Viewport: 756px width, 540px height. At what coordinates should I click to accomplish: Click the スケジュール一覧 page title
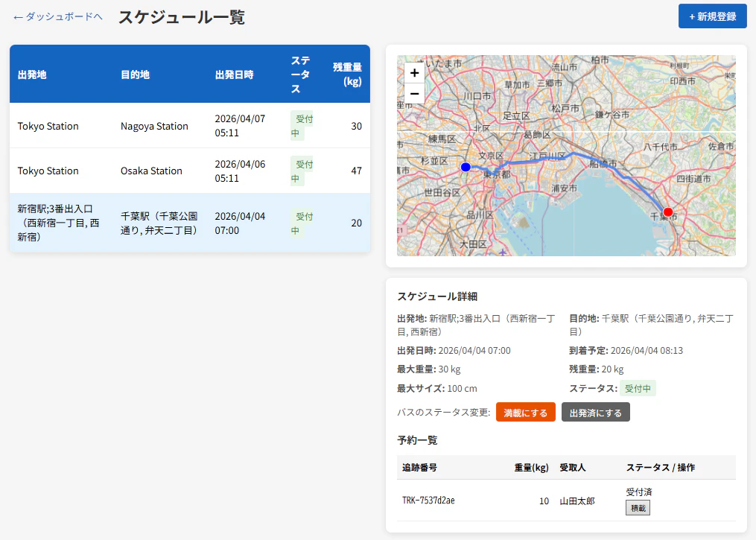pos(182,17)
